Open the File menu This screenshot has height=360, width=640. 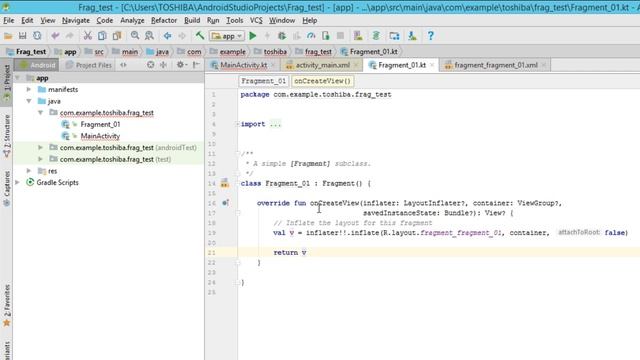pos(9,20)
